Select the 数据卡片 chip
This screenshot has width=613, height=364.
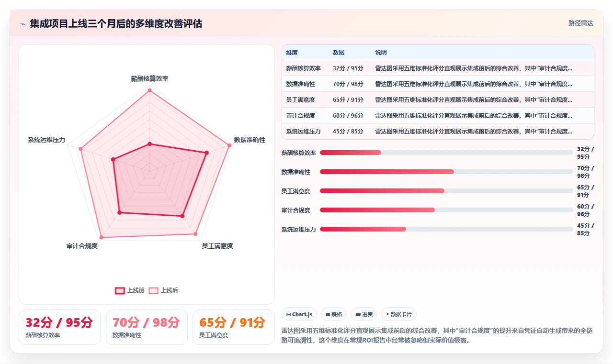tap(399, 314)
